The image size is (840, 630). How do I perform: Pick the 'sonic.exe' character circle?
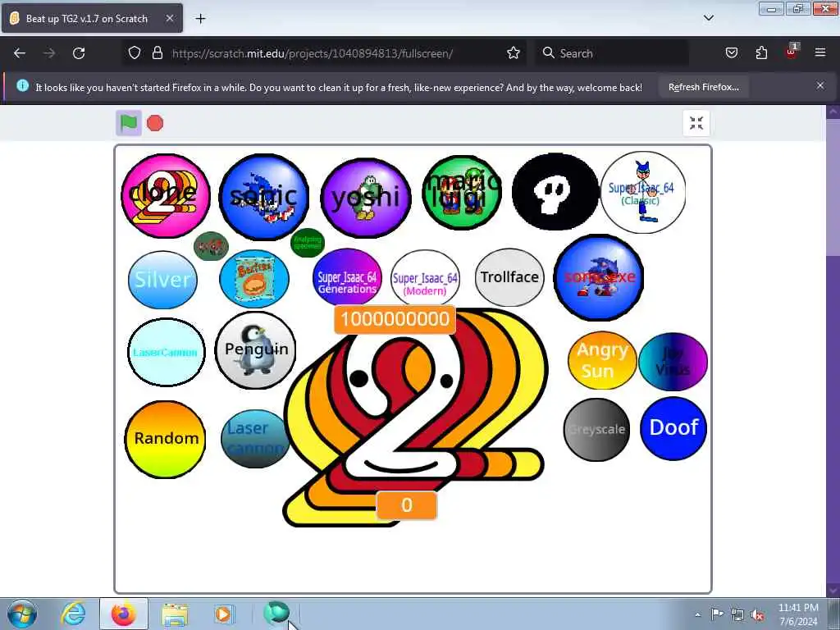tap(598, 277)
